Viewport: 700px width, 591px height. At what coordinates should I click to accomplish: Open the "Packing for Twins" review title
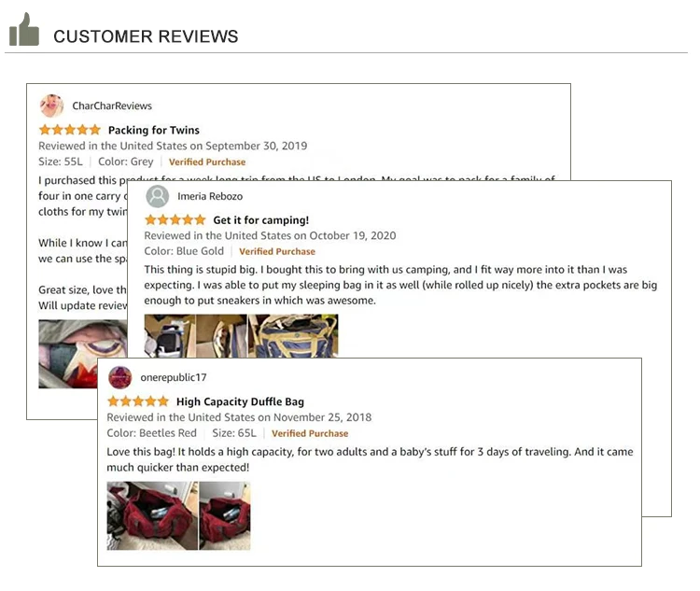pyautogui.click(x=154, y=131)
